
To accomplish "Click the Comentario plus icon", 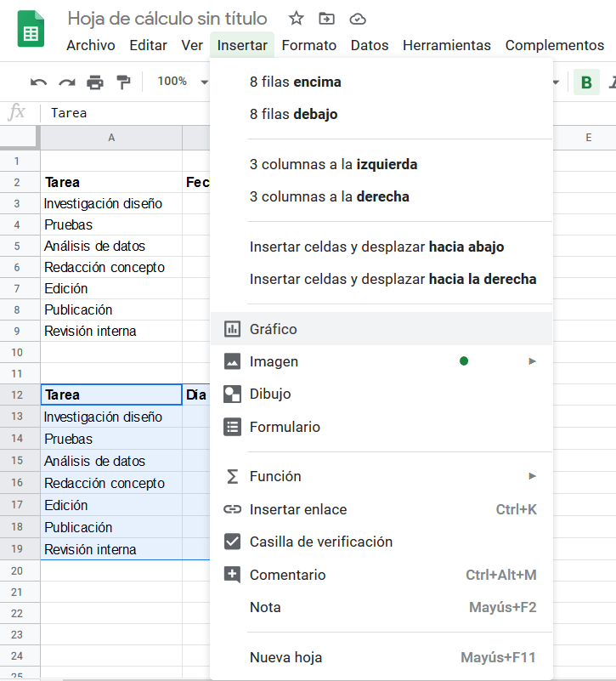I will pyautogui.click(x=232, y=575).
